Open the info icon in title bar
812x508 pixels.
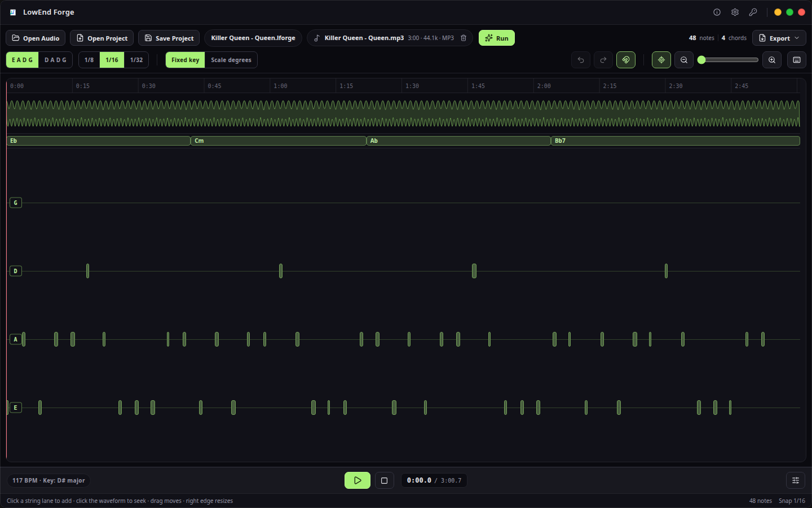[x=717, y=12]
